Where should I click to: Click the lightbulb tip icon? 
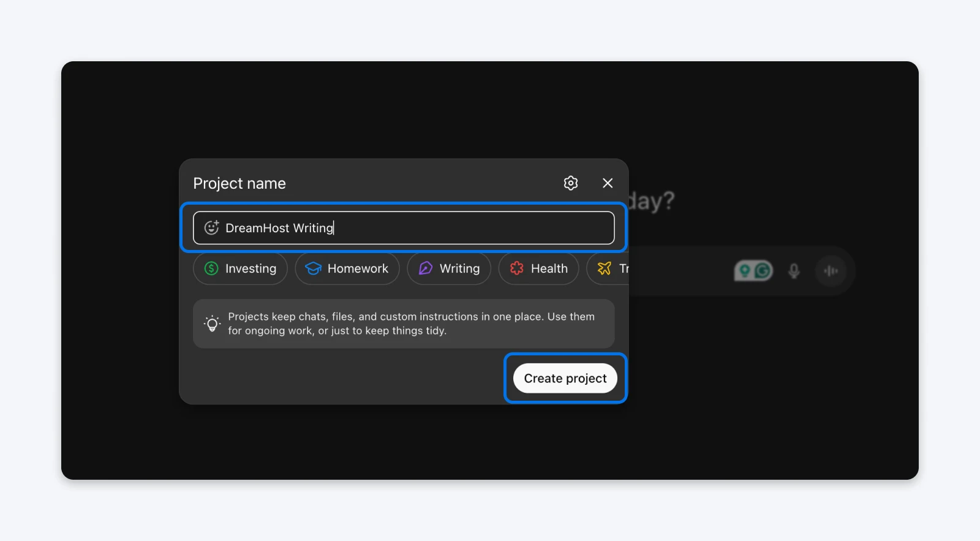coord(212,323)
